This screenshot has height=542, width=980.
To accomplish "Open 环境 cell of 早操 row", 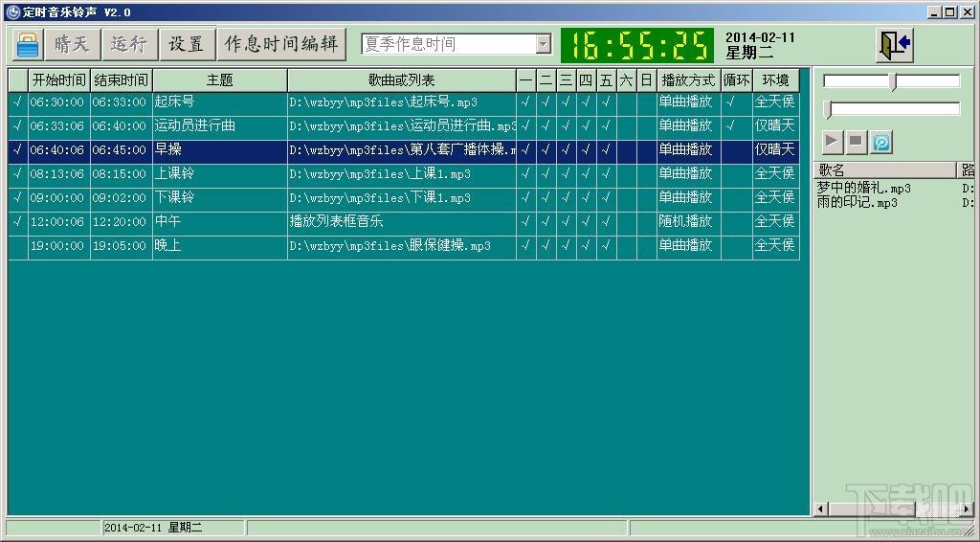I will point(775,149).
